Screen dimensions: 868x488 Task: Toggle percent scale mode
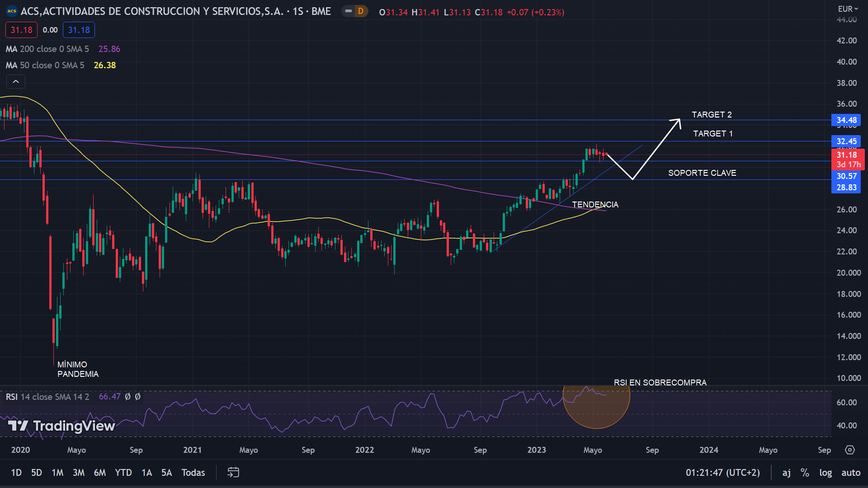click(805, 473)
